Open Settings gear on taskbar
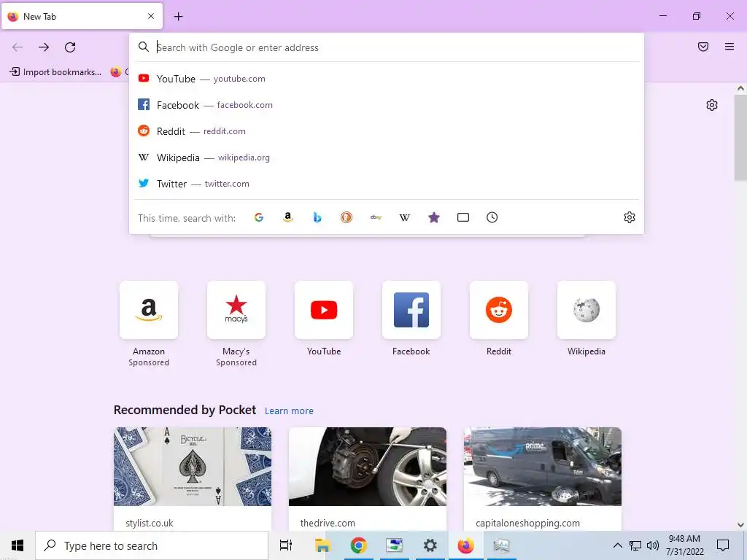Screen dimensions: 747x560 430,545
